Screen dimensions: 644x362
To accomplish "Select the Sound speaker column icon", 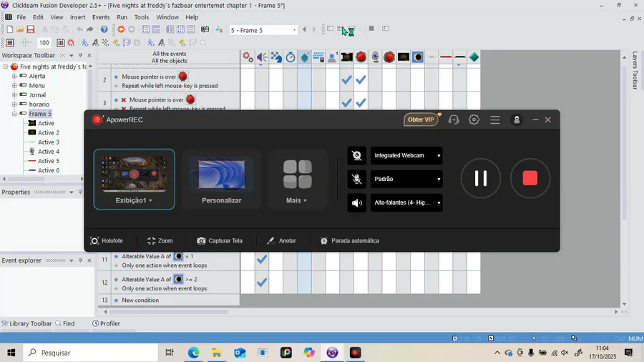I will point(262,57).
